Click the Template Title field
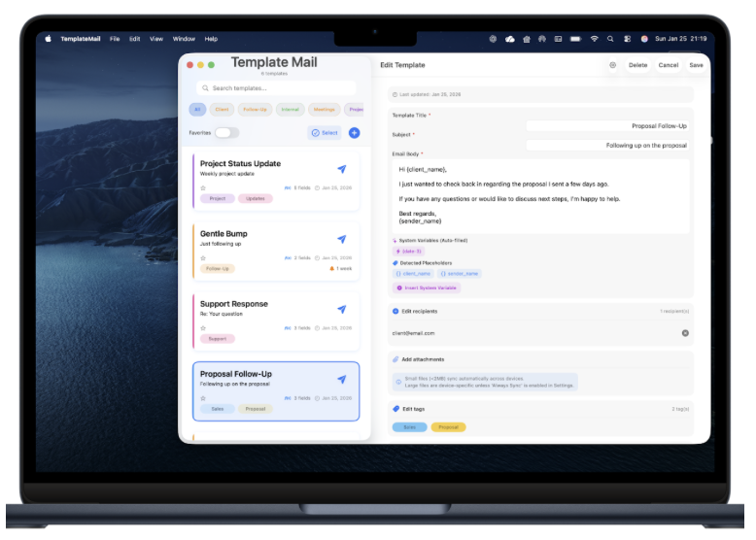This screenshot has height=540, width=756. (607, 126)
